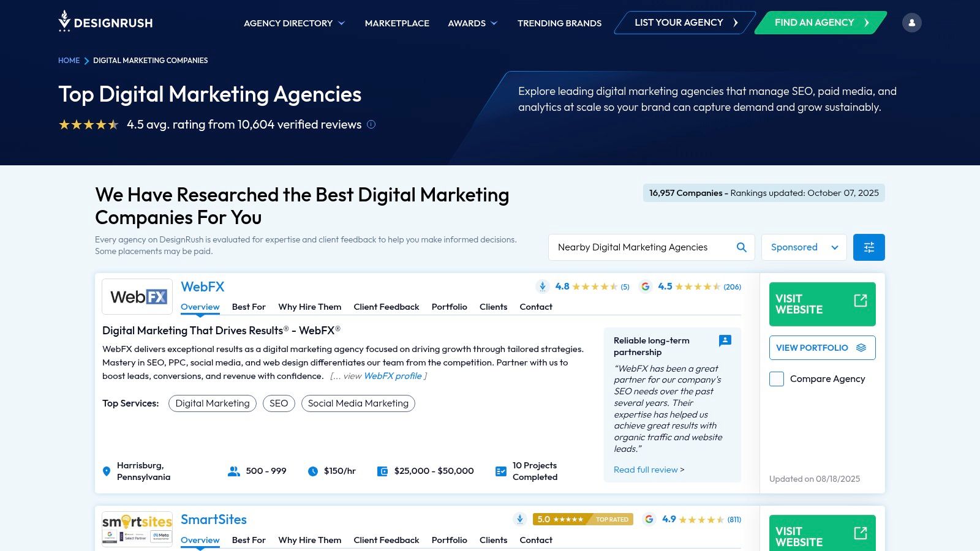
Task: Open SmartSites Portfolio tab
Action: [450, 540]
